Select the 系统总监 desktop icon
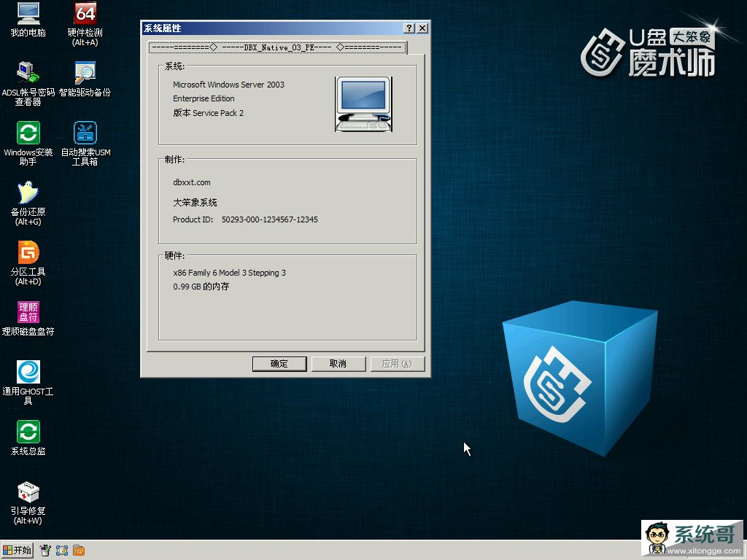Image resolution: width=747 pixels, height=560 pixels. click(x=28, y=438)
